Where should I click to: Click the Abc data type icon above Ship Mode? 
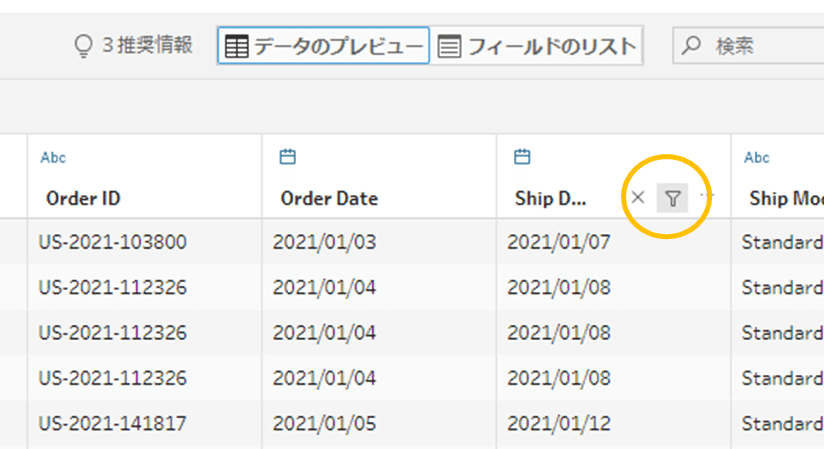[757, 157]
